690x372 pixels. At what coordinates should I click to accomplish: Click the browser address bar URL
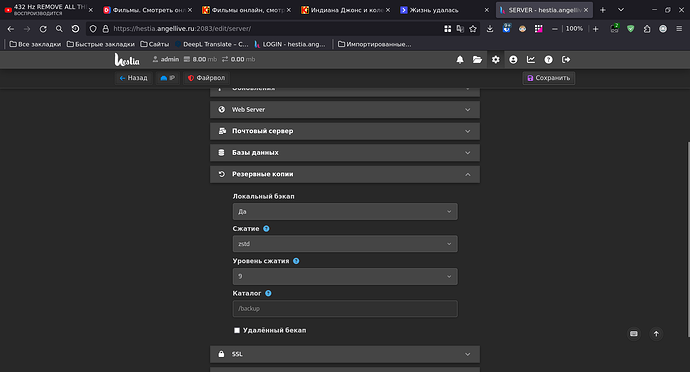(182, 29)
